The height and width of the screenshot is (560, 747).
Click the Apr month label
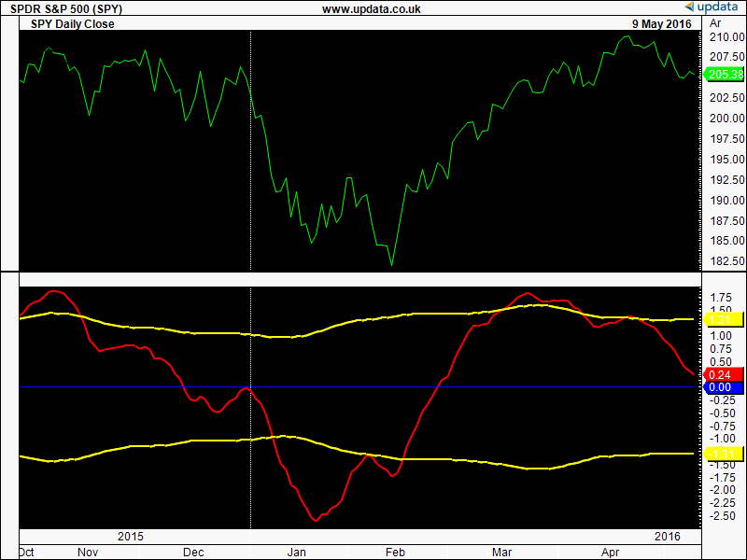(611, 553)
